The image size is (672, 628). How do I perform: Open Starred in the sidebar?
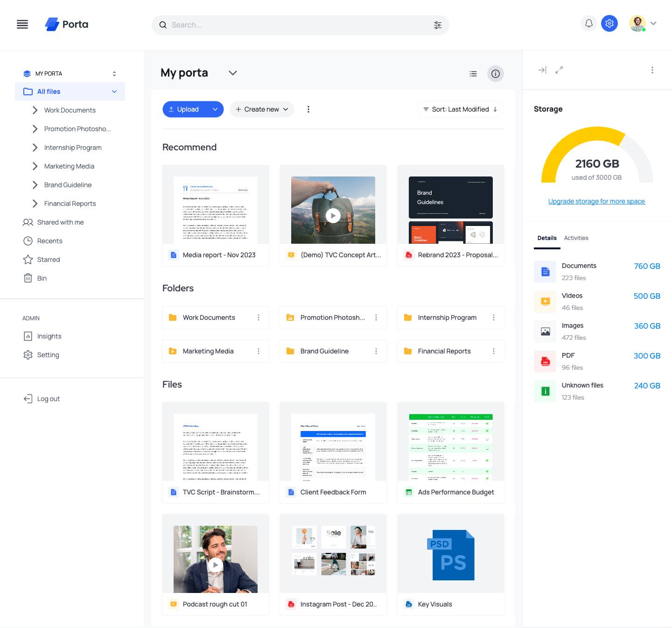pyautogui.click(x=48, y=260)
